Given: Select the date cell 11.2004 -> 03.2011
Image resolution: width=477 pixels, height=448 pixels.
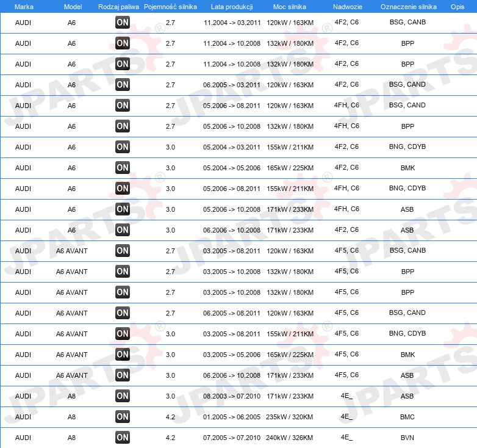Looking at the screenshot, I should coord(232,23).
